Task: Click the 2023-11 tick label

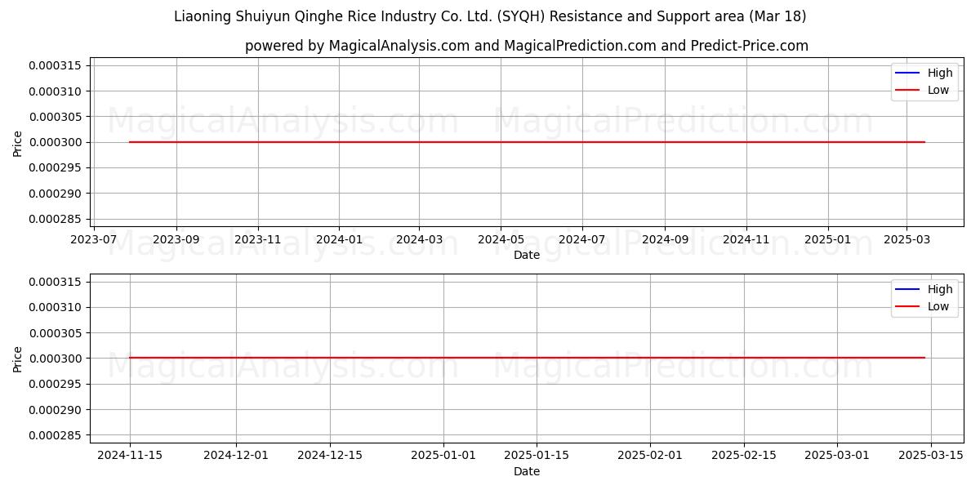Action: pos(258,240)
